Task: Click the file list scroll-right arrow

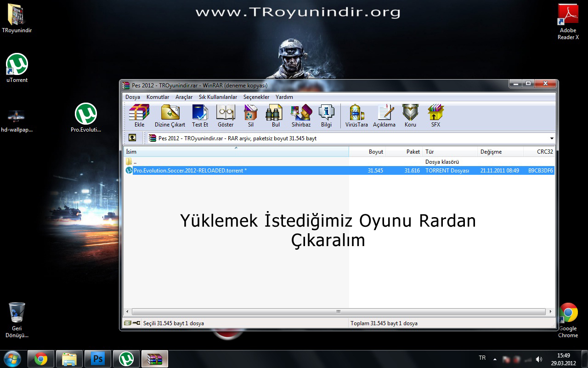Action: click(x=551, y=311)
